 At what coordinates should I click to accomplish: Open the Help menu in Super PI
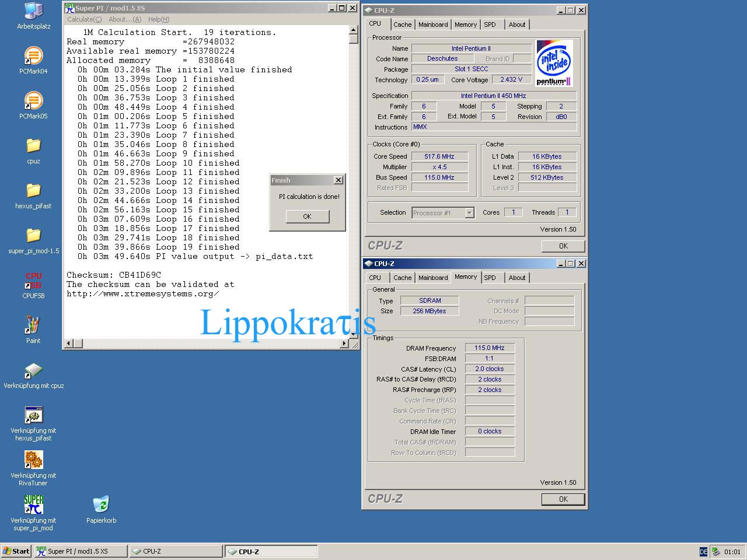point(159,19)
